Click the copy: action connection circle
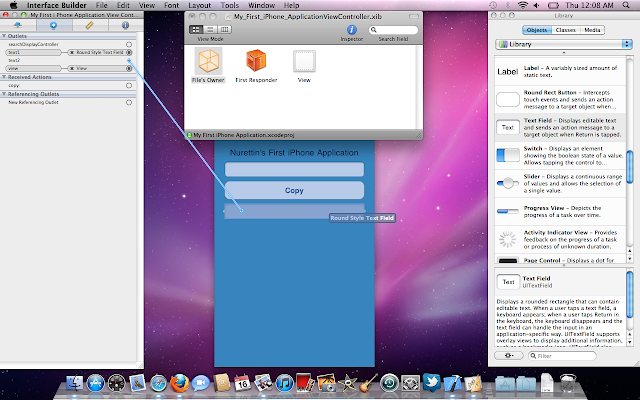This screenshot has height=400, width=640. pos(129,86)
